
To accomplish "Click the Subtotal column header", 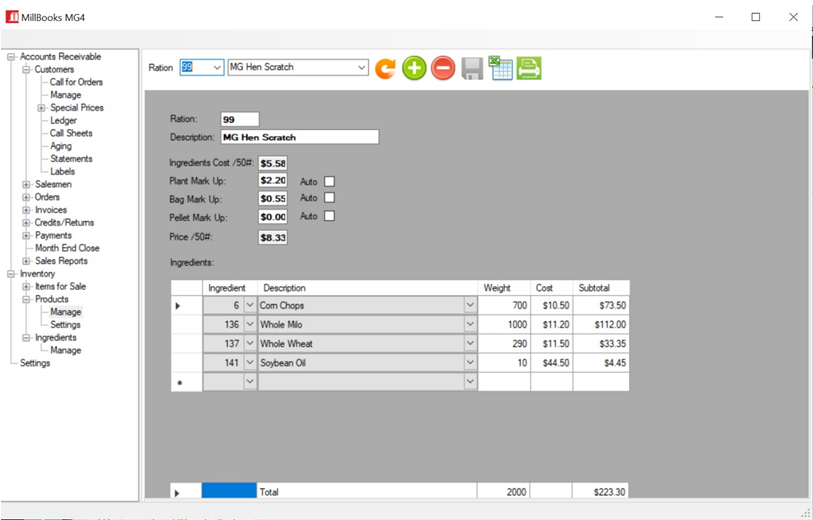I will pyautogui.click(x=601, y=288).
